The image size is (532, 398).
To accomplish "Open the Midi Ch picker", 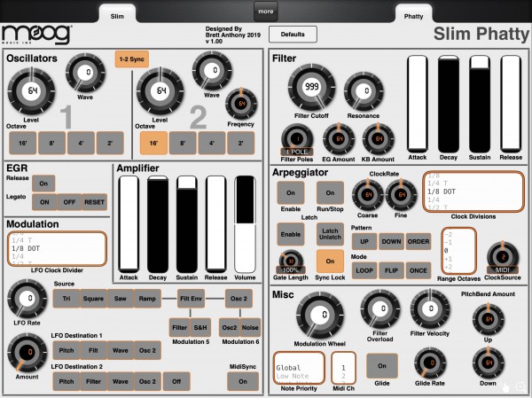I will pyautogui.click(x=343, y=368).
